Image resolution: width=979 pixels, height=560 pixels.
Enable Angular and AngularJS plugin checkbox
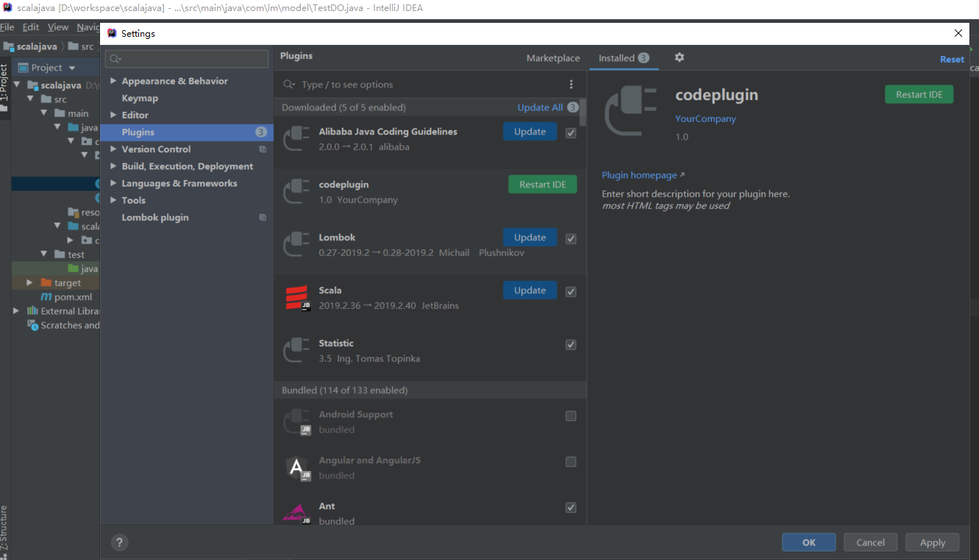tap(571, 462)
